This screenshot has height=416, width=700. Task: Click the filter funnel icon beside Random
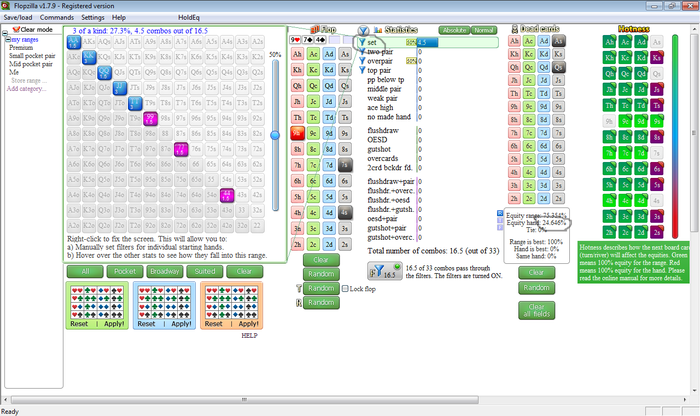299,288
